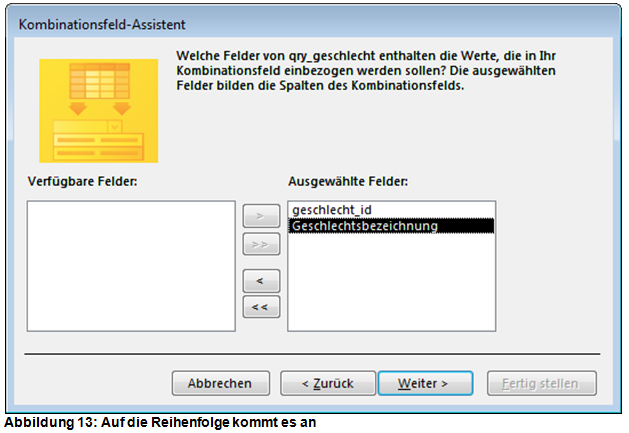Remove selected field with single left arrow
Image resolution: width=629 pixels, height=433 pixels.
[261, 281]
